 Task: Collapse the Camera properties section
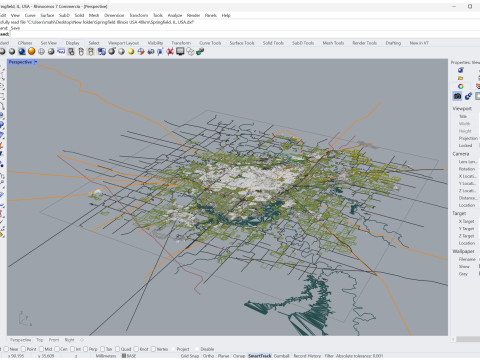point(461,154)
